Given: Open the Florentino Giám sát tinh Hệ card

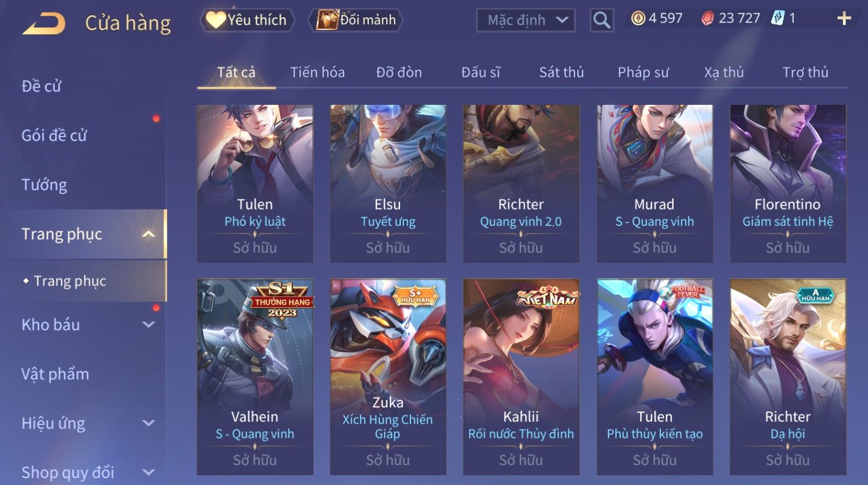Looking at the screenshot, I should [x=788, y=183].
